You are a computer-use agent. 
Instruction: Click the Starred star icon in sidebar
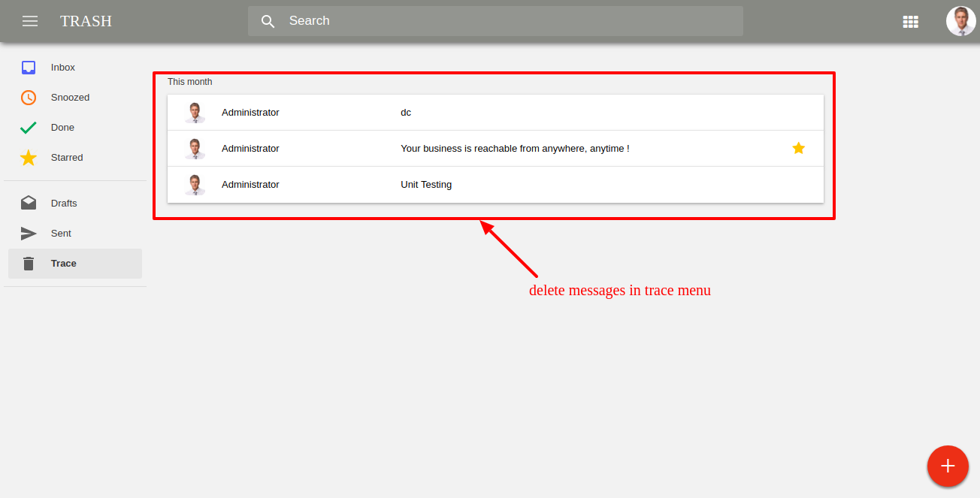tap(29, 158)
